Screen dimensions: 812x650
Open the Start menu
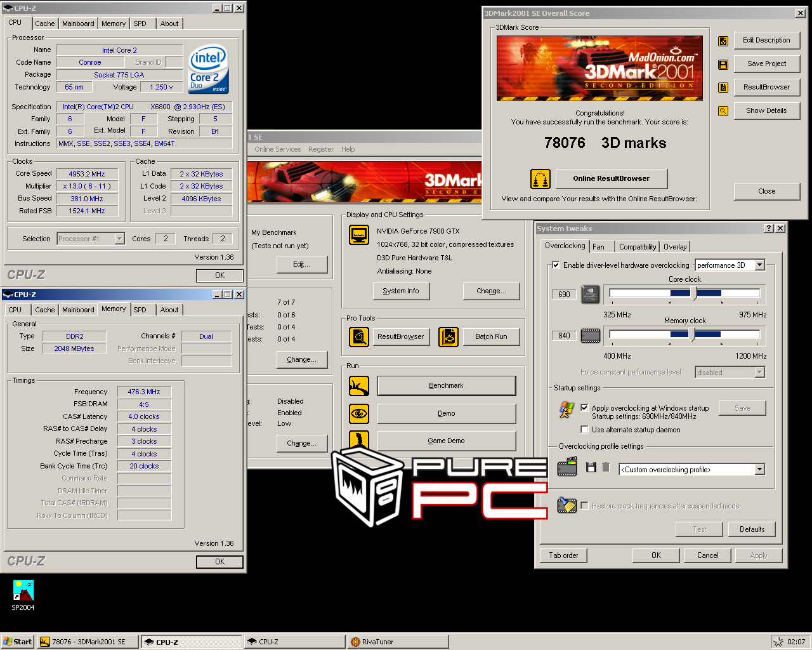[x=18, y=642]
